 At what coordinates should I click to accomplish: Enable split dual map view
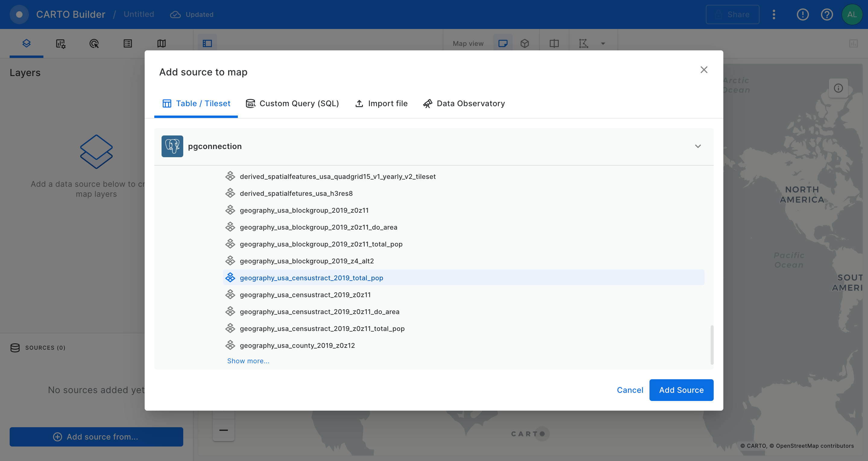point(554,43)
